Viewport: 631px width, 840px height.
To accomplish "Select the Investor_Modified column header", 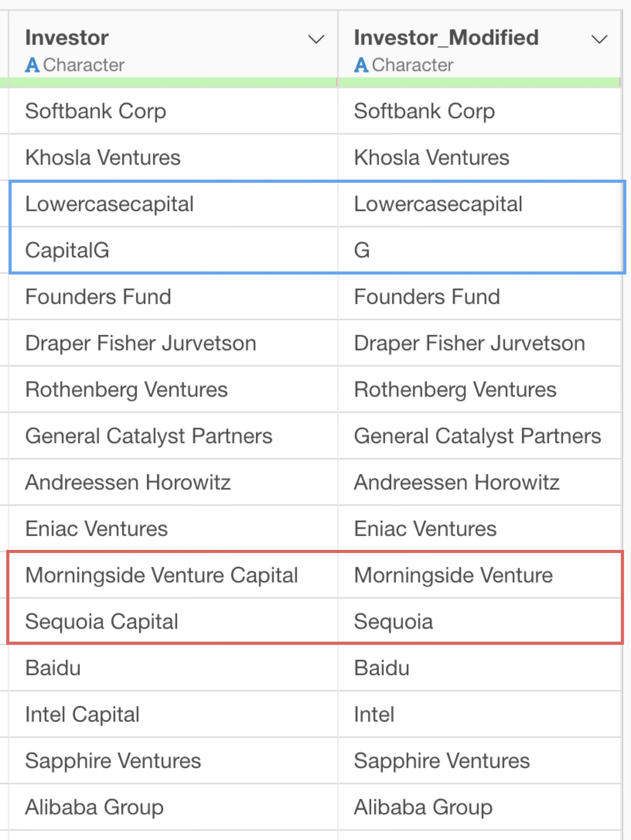I will [446, 38].
